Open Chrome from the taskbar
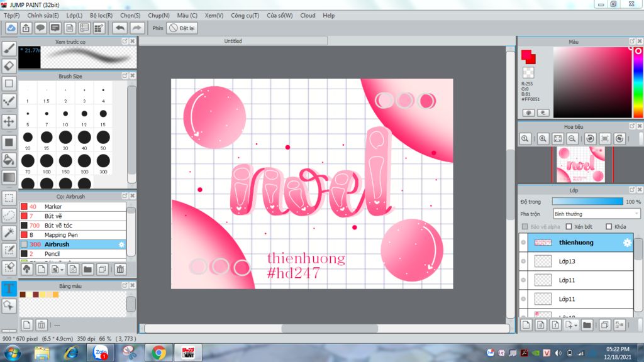 point(158,353)
